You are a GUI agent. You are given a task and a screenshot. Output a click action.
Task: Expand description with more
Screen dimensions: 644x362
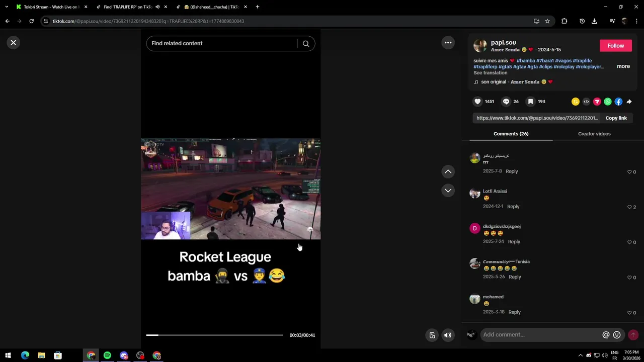pyautogui.click(x=623, y=66)
